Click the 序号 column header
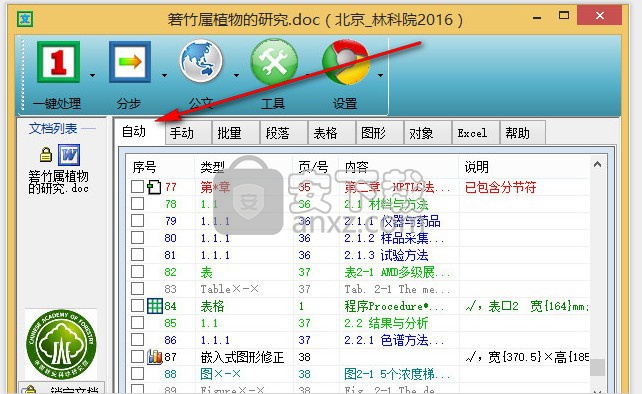 pyautogui.click(x=145, y=167)
